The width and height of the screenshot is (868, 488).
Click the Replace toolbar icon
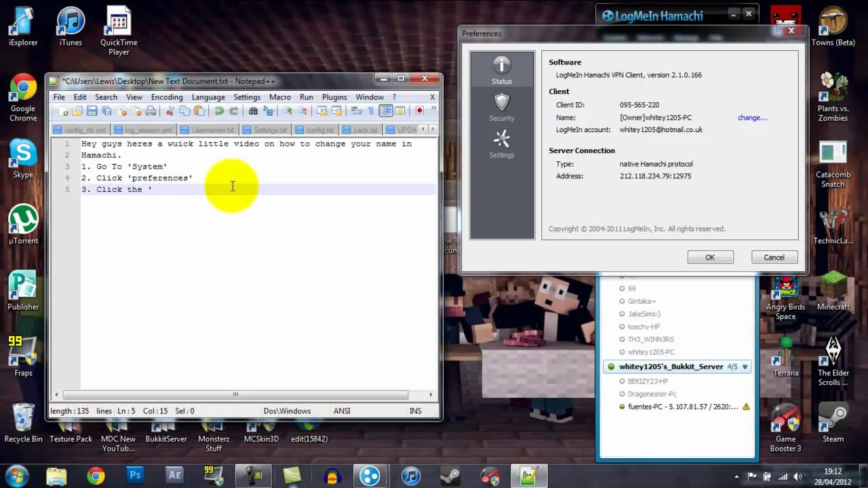268,111
